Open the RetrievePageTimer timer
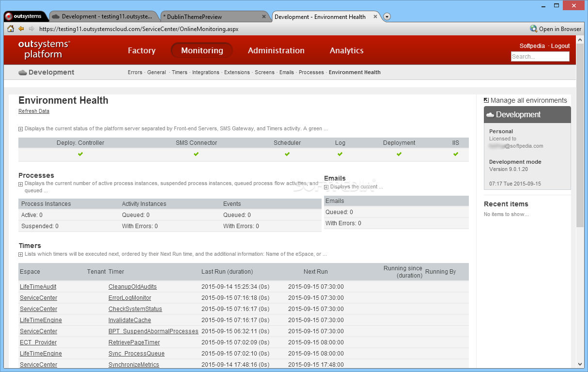This screenshot has height=372, width=588. pyautogui.click(x=134, y=342)
